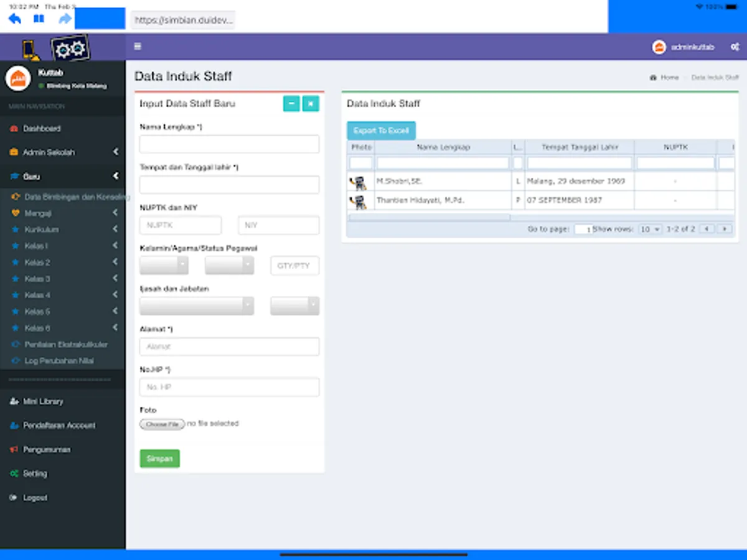
Task: Click the Home breadcrumb link
Action: [x=669, y=78]
